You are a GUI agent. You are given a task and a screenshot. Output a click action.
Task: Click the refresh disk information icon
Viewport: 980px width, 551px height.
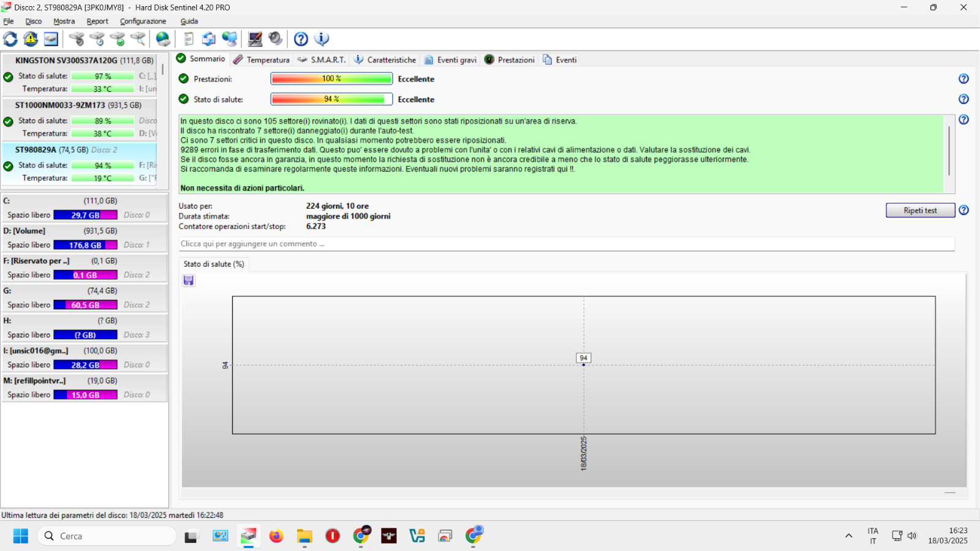coord(10,39)
